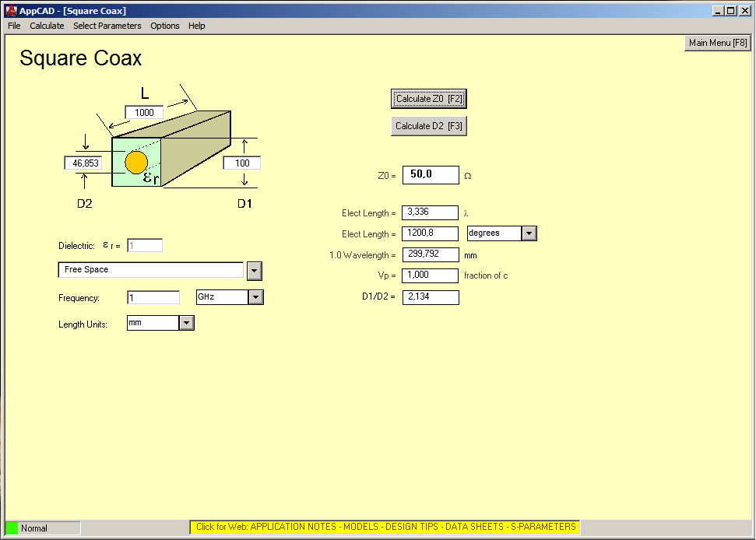Click the Normal status text
The height and width of the screenshot is (540, 756).
(x=33, y=528)
